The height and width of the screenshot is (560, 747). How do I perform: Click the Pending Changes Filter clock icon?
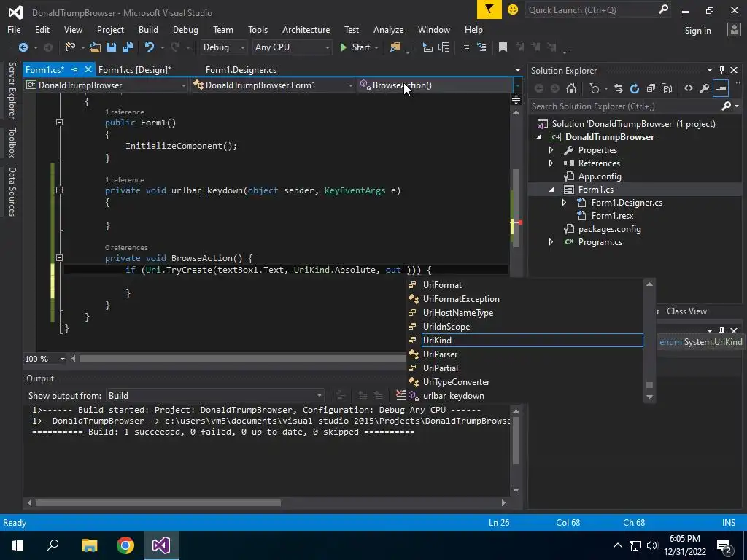tap(594, 88)
